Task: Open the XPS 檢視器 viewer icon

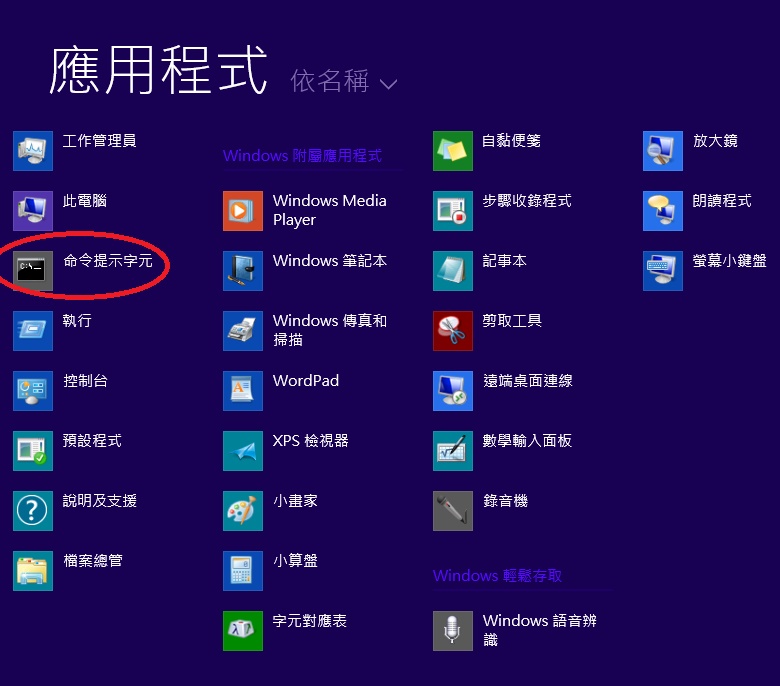Action: click(x=243, y=451)
